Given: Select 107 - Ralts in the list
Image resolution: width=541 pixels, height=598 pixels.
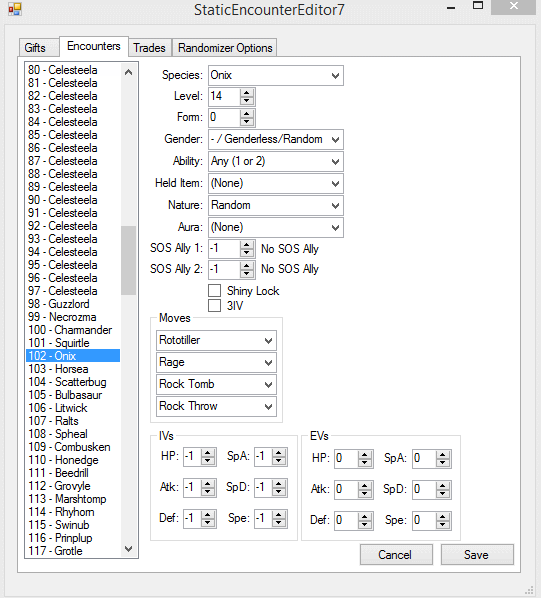Looking at the screenshot, I should 73,421.
